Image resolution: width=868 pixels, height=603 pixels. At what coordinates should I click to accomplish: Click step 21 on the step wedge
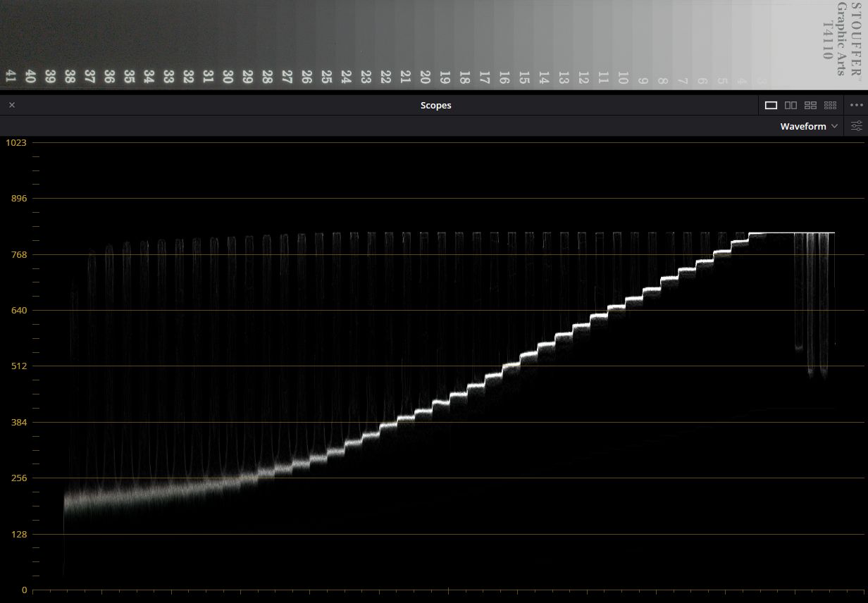[x=405, y=77]
